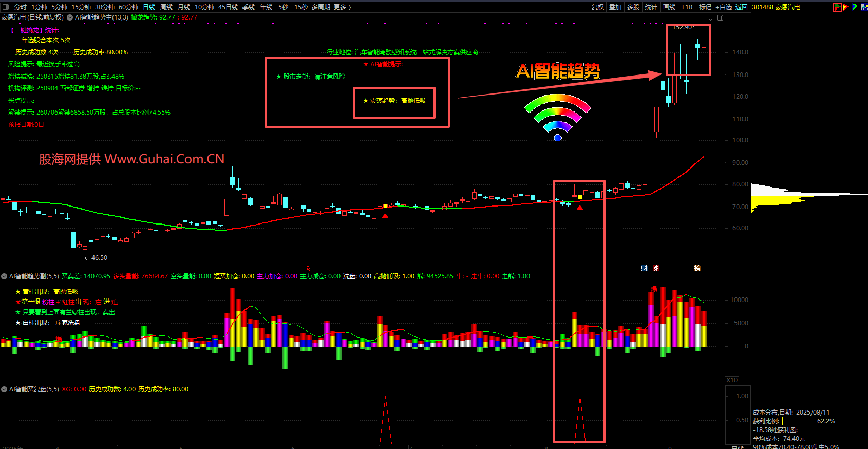Click the red S marker on timeline
This screenshot has height=449, width=868.
click(x=308, y=269)
